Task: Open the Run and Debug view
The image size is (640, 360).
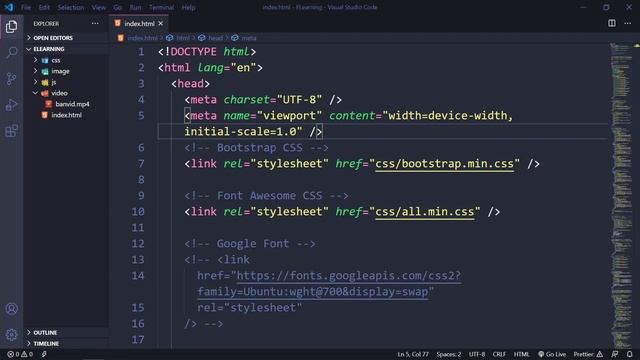Action: pos(11,105)
